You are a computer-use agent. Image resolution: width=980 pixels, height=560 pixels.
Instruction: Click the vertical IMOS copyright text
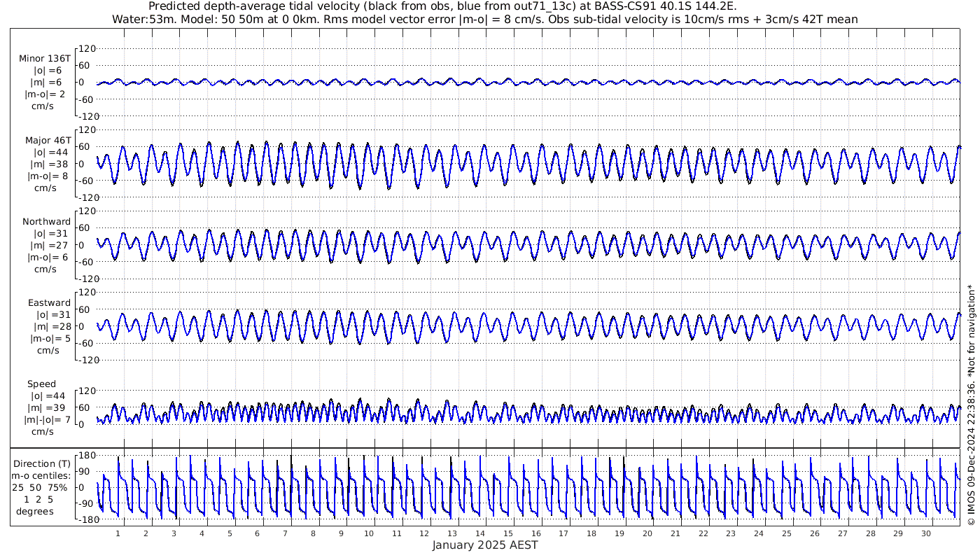click(970, 405)
